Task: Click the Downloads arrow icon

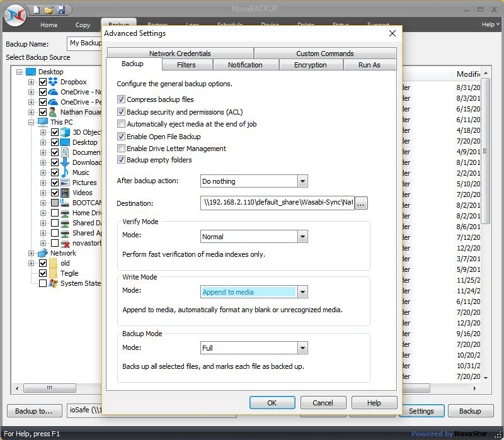Action: point(65,162)
